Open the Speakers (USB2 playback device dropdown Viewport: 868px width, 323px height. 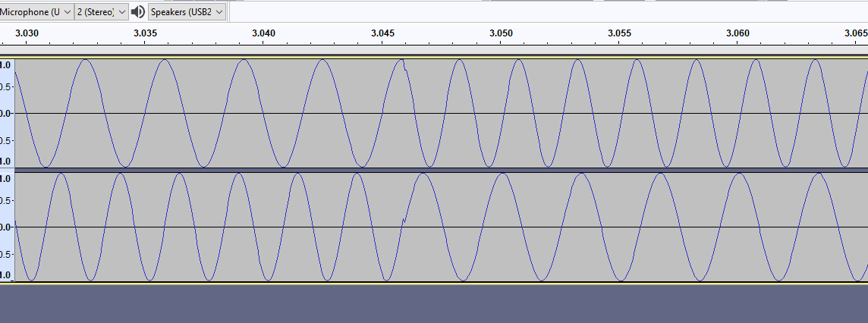tap(187, 11)
